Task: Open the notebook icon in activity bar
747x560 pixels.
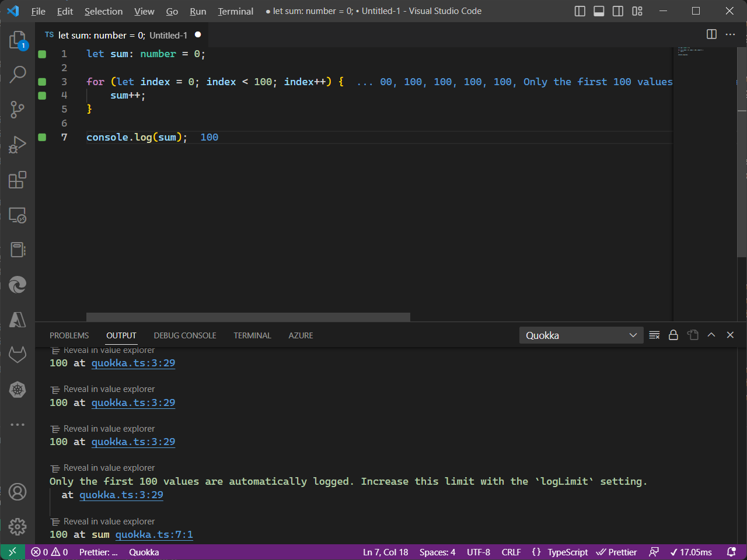Action: (x=18, y=250)
